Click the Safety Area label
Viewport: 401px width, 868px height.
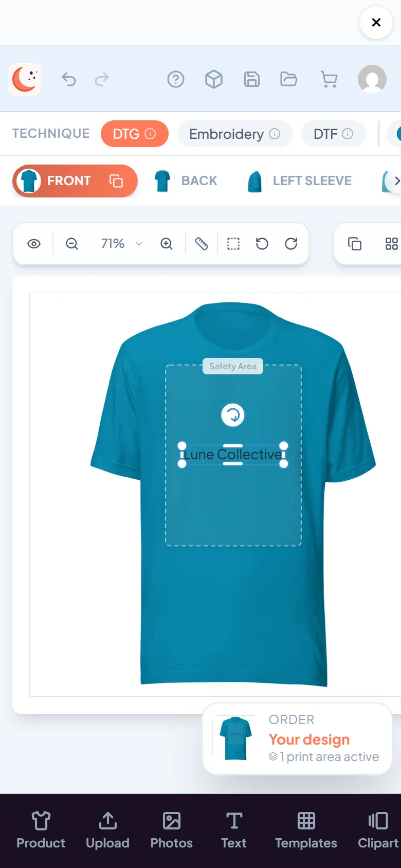click(233, 366)
